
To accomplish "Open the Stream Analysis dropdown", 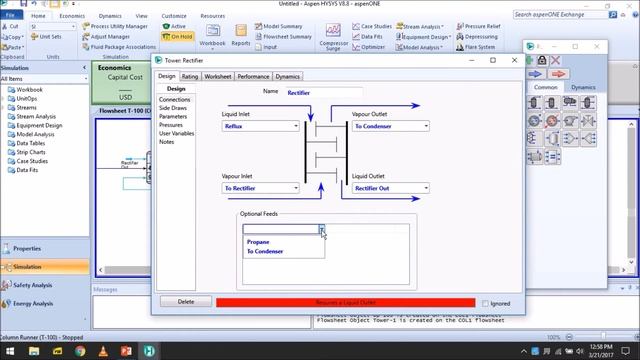I will click(420, 26).
